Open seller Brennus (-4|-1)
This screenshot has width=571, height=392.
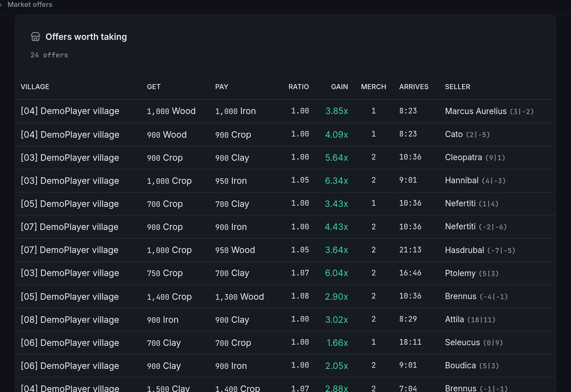[x=476, y=296]
